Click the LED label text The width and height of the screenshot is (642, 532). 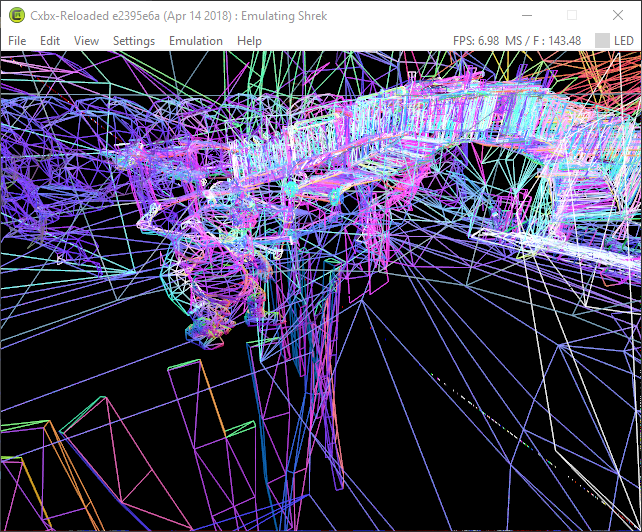click(624, 41)
